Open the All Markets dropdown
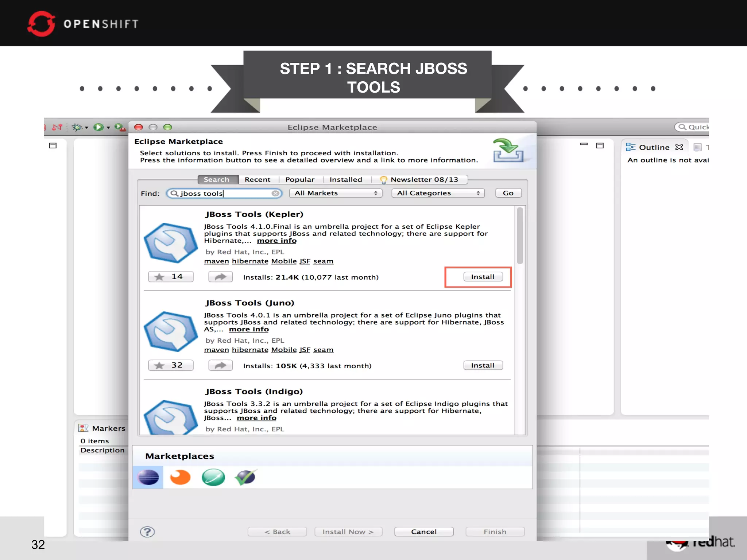This screenshot has width=747, height=560. pyautogui.click(x=336, y=193)
